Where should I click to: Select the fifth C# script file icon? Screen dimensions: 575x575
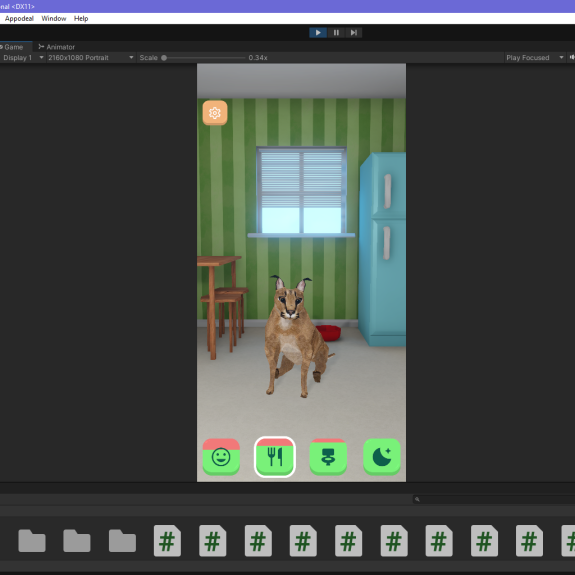point(348,541)
